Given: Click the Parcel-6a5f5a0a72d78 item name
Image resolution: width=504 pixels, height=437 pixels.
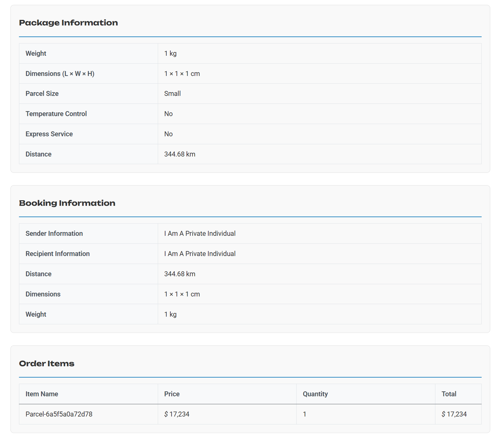Looking at the screenshot, I should tap(59, 414).
